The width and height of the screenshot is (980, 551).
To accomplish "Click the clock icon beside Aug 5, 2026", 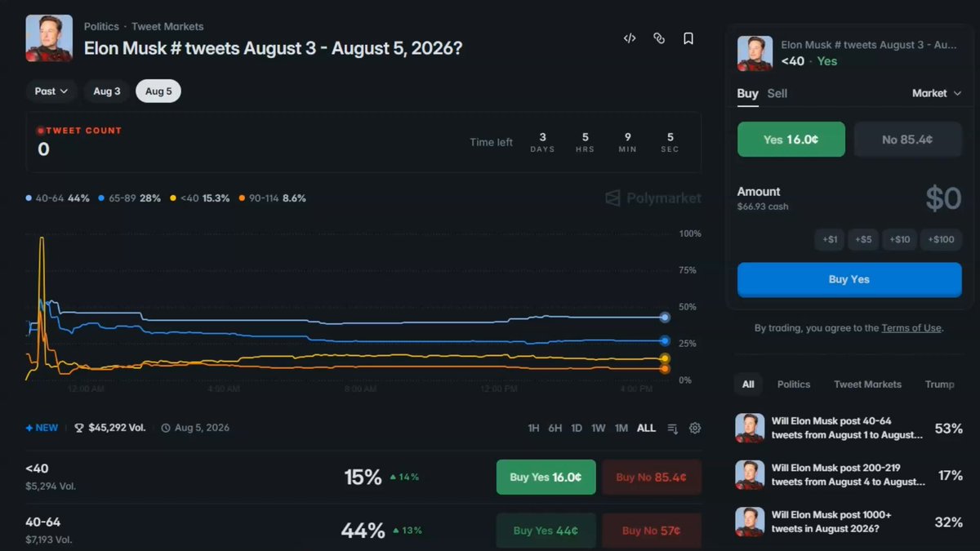I will [x=166, y=428].
